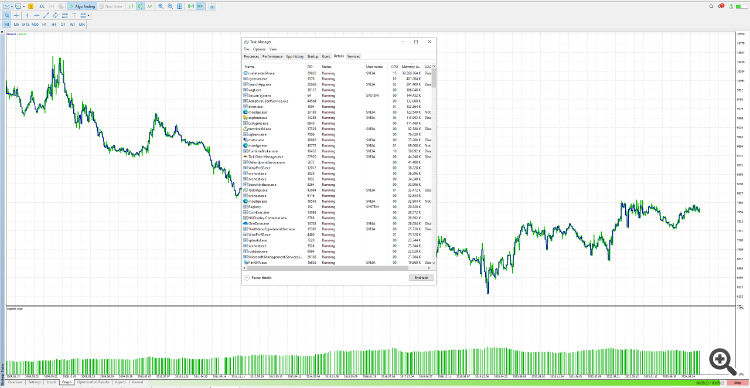This screenshot has height=388, width=750.
Task: Open the objects shapes dropdown arrow
Action: point(88,15)
